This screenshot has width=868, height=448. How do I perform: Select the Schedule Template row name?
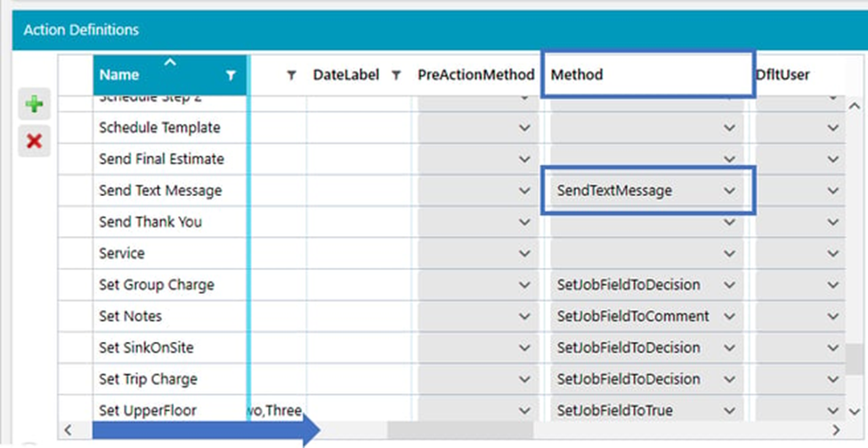pyautogui.click(x=159, y=128)
